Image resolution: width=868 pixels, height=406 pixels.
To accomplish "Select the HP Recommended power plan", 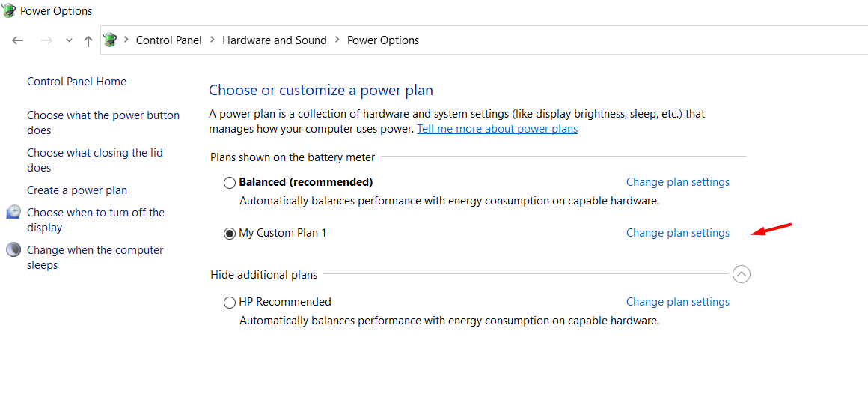I will click(x=229, y=303).
